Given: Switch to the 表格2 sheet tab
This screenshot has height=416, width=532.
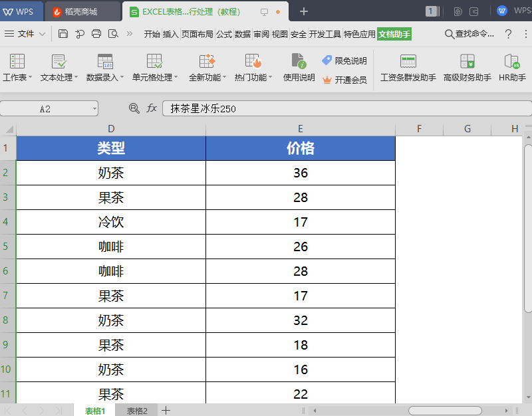Looking at the screenshot, I should 136,411.
